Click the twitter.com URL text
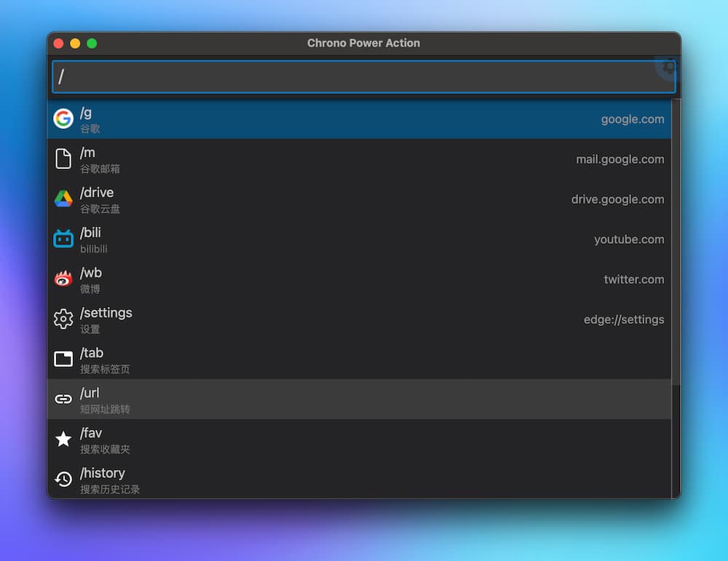 coord(634,279)
